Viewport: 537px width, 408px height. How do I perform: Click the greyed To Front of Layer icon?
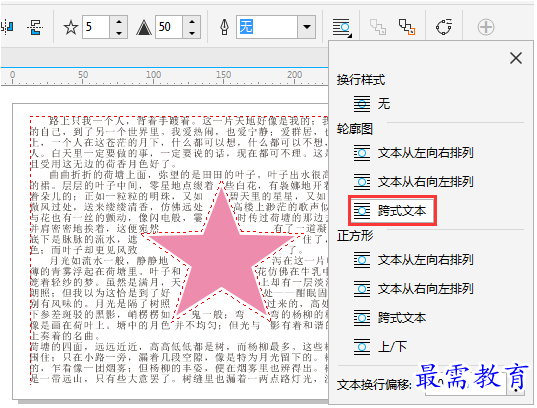(378, 27)
